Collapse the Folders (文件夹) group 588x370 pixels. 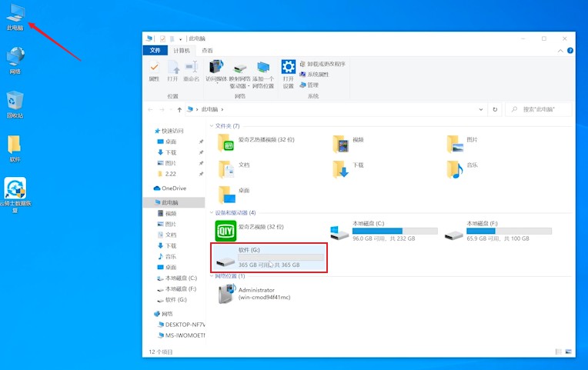point(212,126)
